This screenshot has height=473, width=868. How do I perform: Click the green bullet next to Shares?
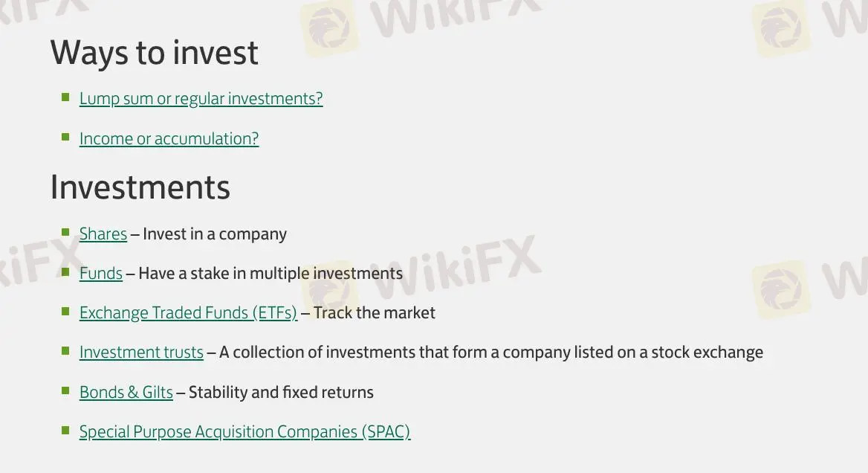pos(65,231)
